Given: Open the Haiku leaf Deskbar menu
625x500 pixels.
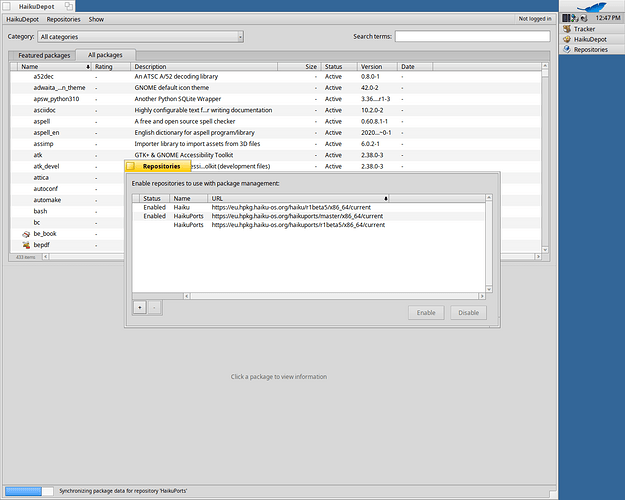Looking at the screenshot, I should (592, 6).
